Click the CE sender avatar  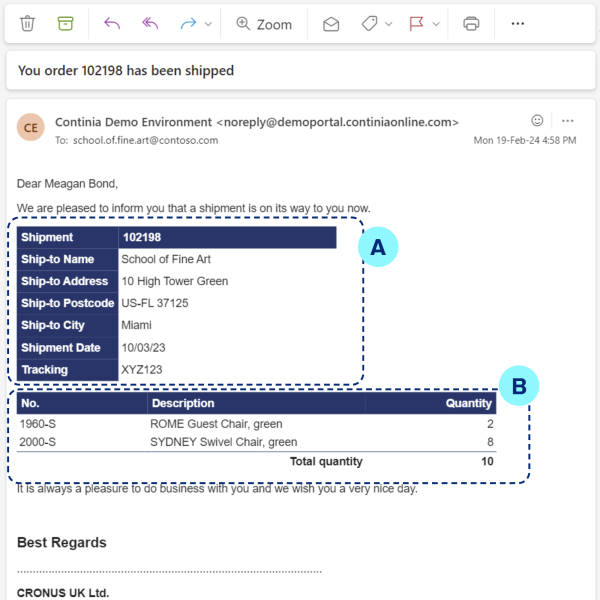click(x=31, y=127)
